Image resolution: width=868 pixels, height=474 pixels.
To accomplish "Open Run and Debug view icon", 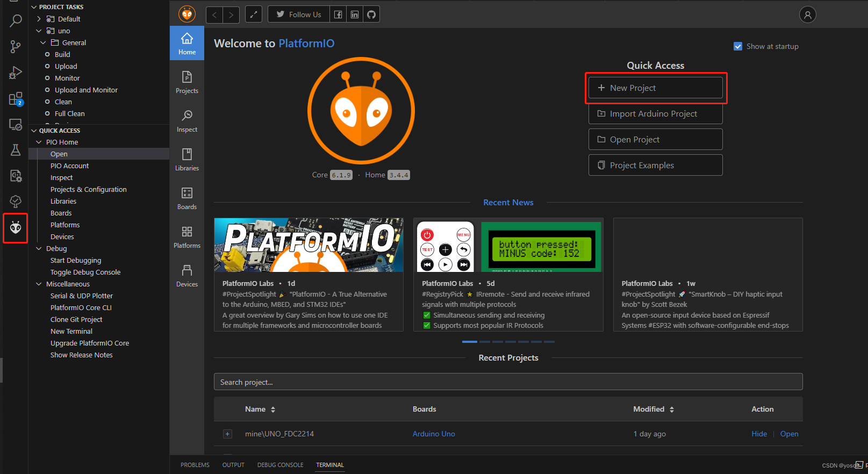I will [x=16, y=73].
